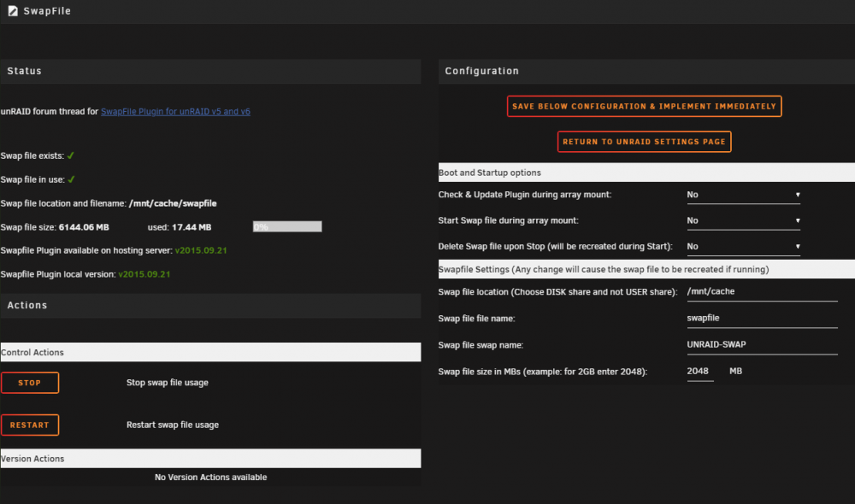Screen dimensions: 855x504
Task: Click the swap file size value 6144.06 MB
Action: pos(84,227)
